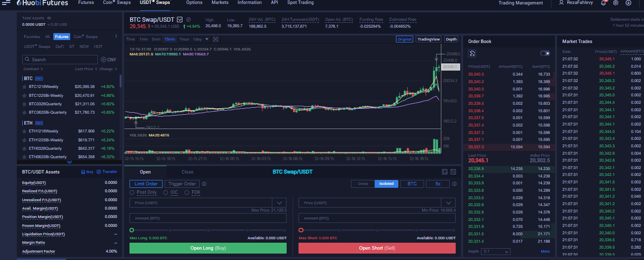This screenshot has width=644, height=260.
Task: Click the contract search field
Action: [x=60, y=59]
